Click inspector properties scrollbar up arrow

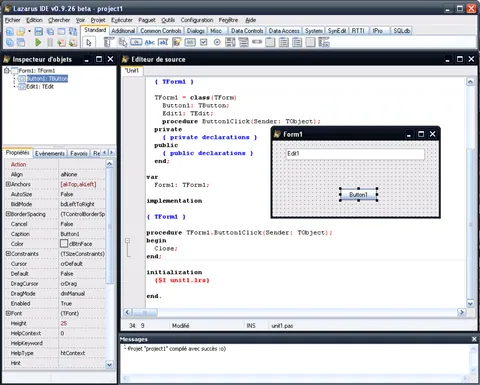[x=109, y=164]
